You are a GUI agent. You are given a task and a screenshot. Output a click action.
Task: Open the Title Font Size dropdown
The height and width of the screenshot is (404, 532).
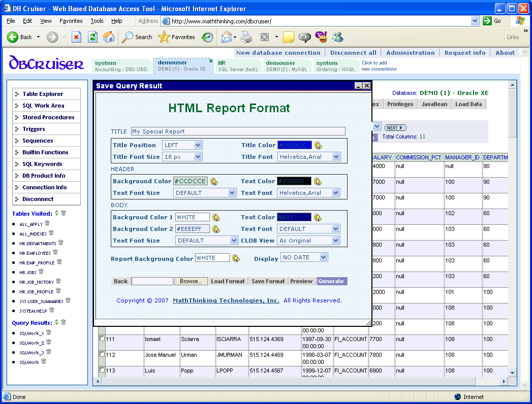pos(182,157)
